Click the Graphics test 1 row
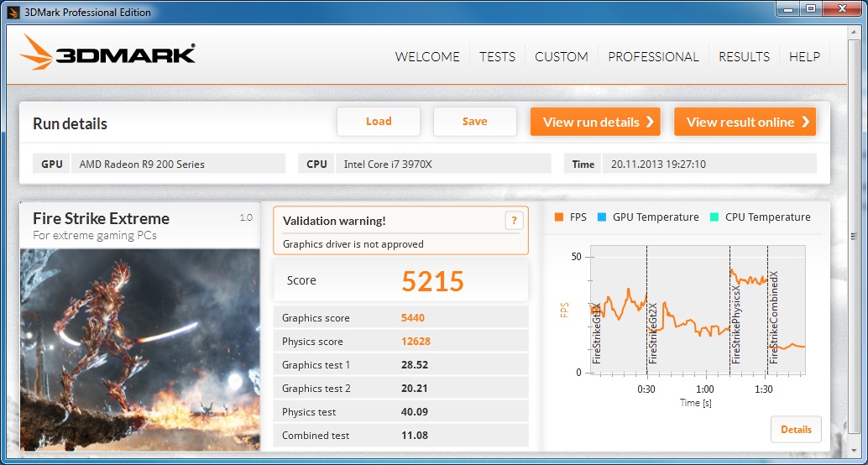Image resolution: width=868 pixels, height=465 pixels. click(400, 365)
